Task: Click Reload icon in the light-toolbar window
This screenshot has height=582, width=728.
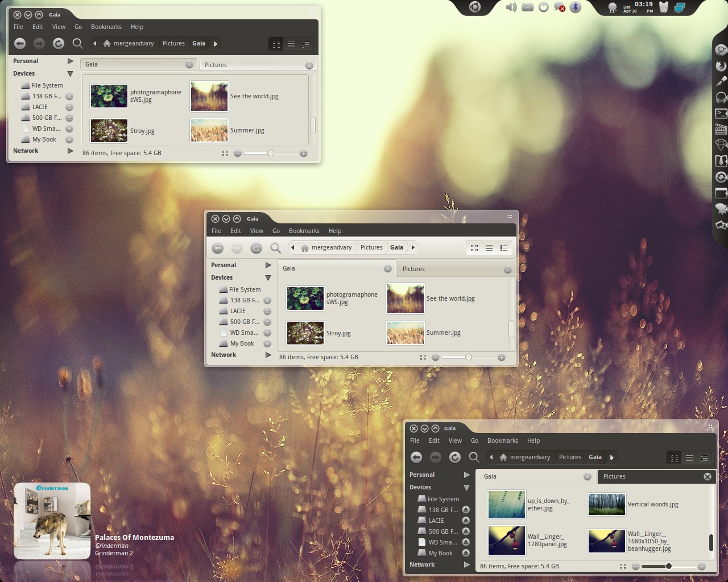Action: pos(257,248)
